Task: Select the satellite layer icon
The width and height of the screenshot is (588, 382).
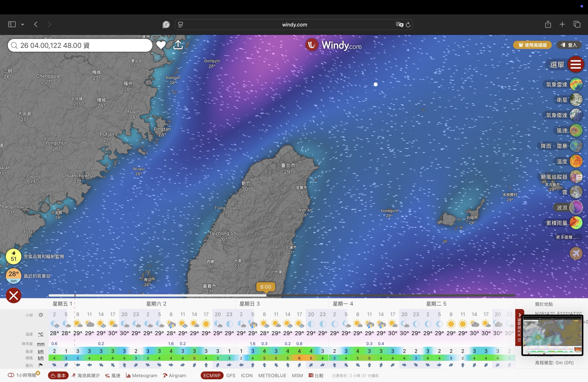Action: point(576,100)
